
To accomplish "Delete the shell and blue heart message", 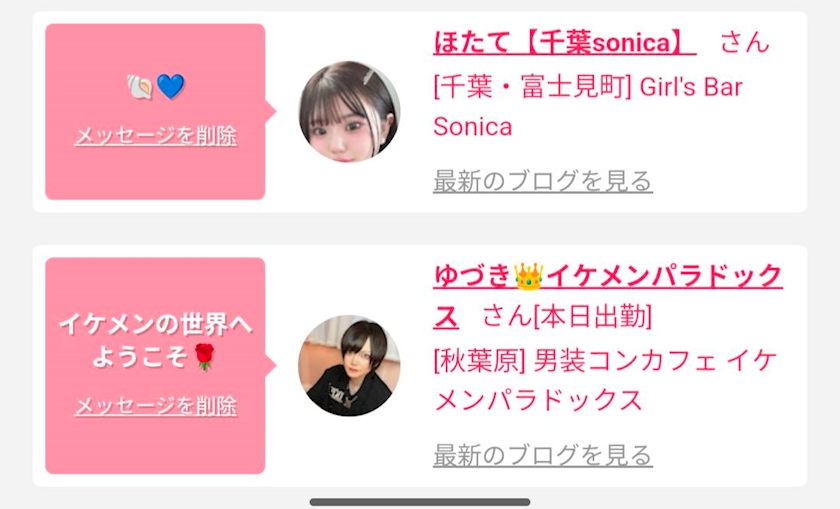I will (x=155, y=136).
